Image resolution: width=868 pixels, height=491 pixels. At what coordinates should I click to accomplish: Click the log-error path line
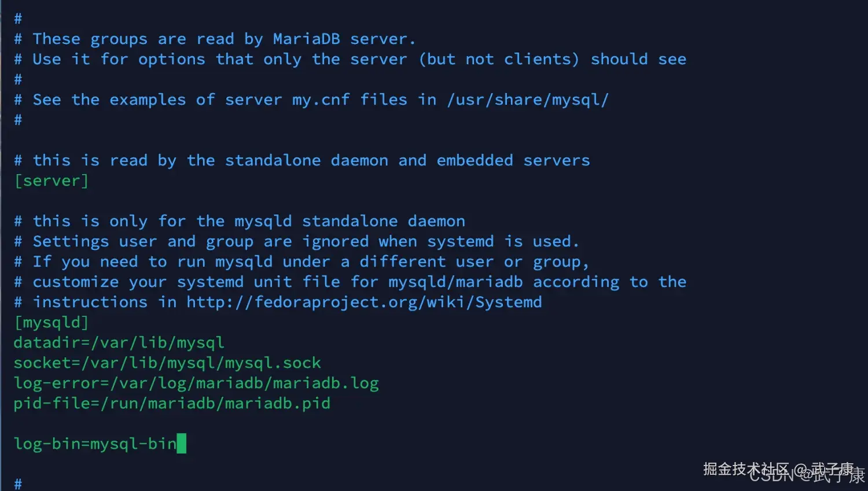(x=196, y=383)
